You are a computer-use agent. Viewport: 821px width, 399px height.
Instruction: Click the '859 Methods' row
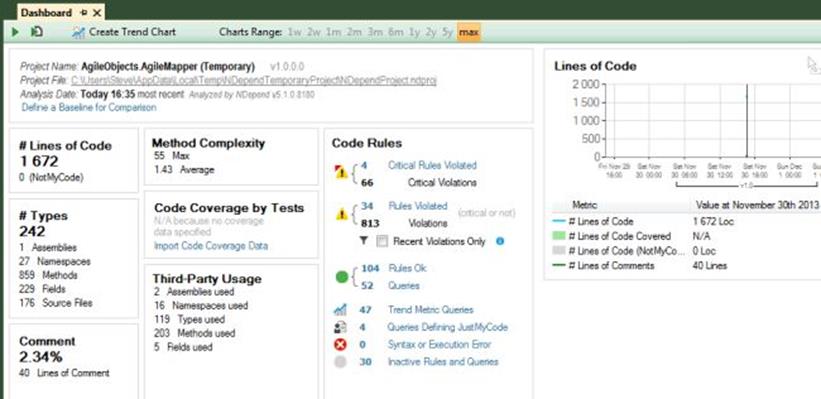(x=48, y=275)
